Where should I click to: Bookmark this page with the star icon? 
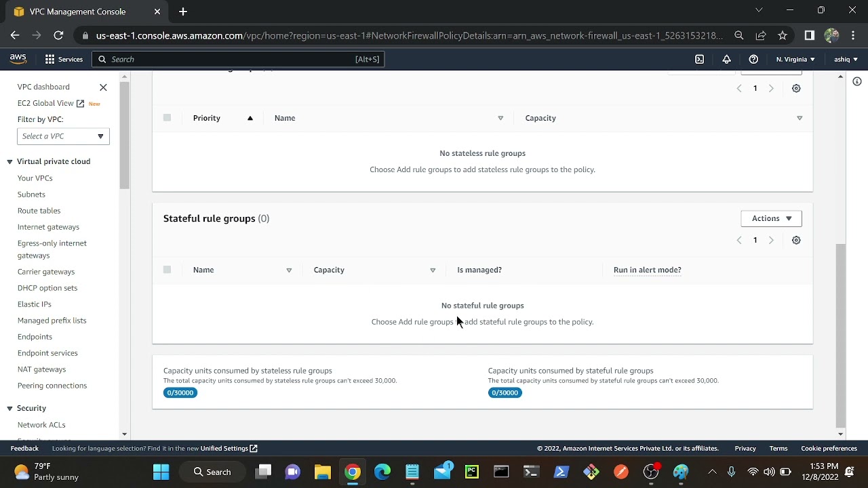pyautogui.click(x=783, y=35)
